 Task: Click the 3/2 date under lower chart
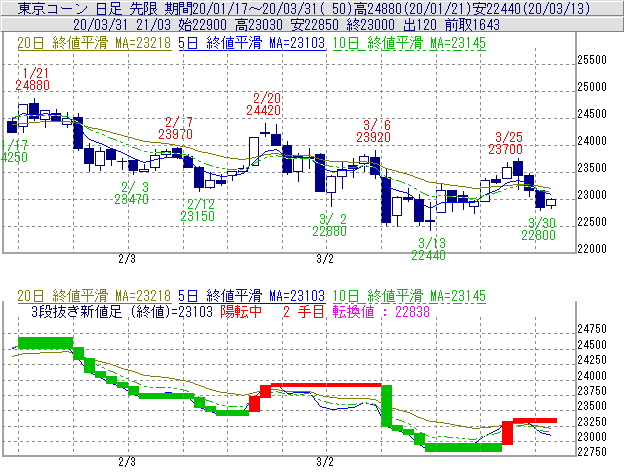point(325,462)
